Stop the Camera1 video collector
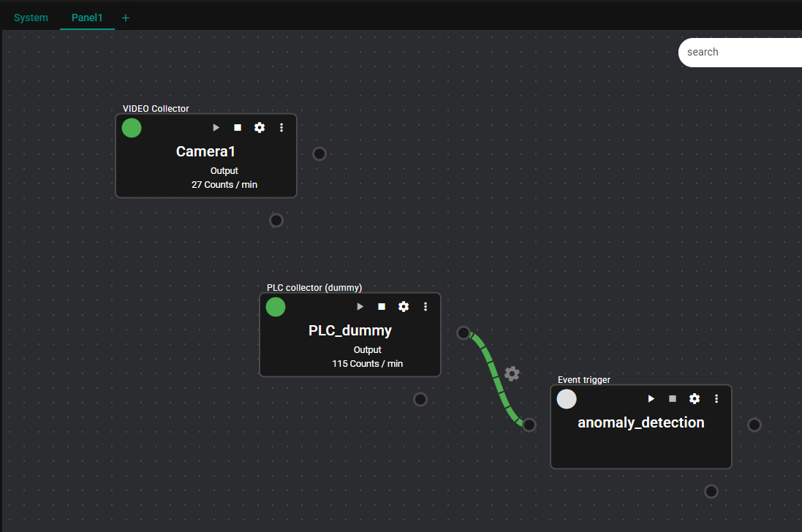This screenshot has height=532, width=802. [x=238, y=128]
